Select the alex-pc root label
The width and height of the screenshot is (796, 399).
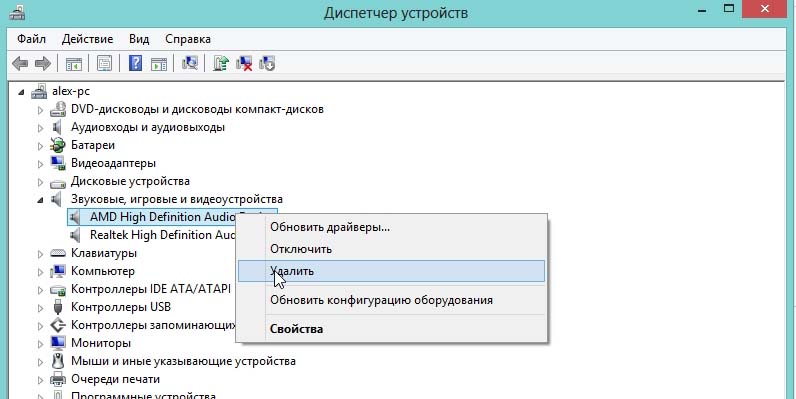click(71, 91)
